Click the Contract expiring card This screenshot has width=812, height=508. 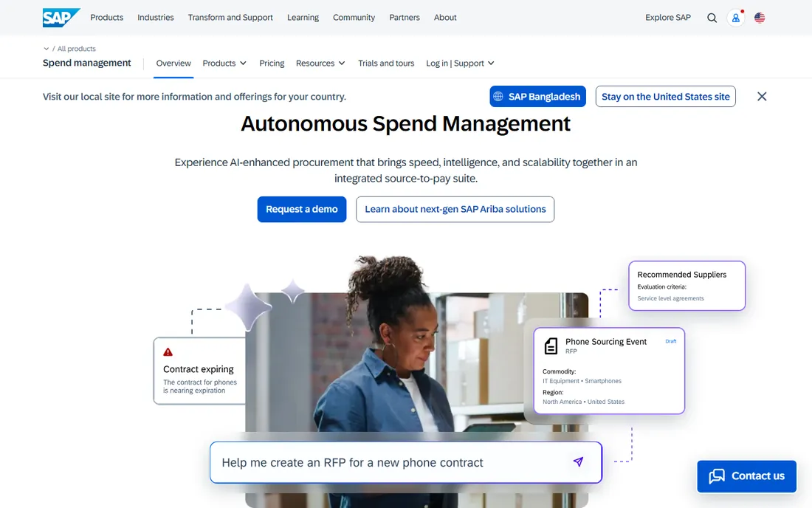point(199,371)
